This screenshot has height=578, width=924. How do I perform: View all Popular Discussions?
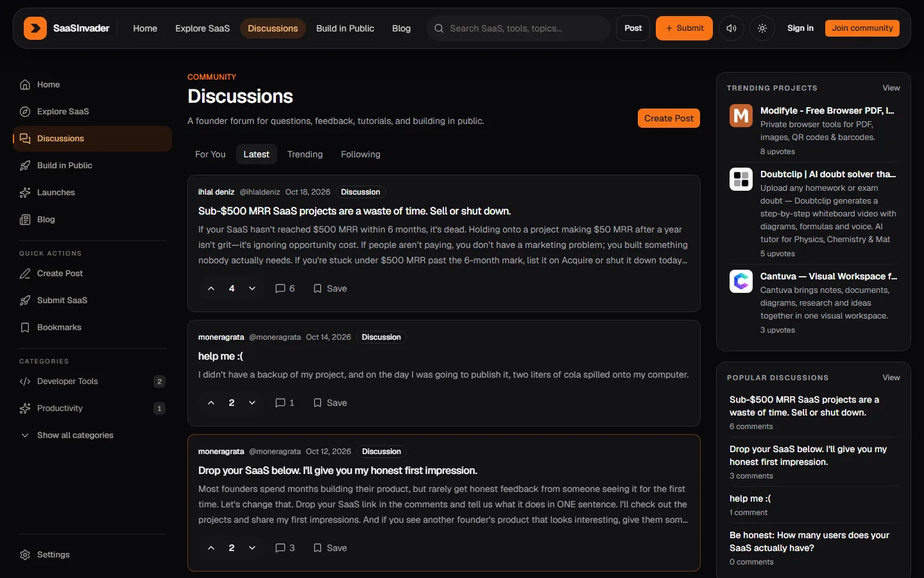point(891,378)
